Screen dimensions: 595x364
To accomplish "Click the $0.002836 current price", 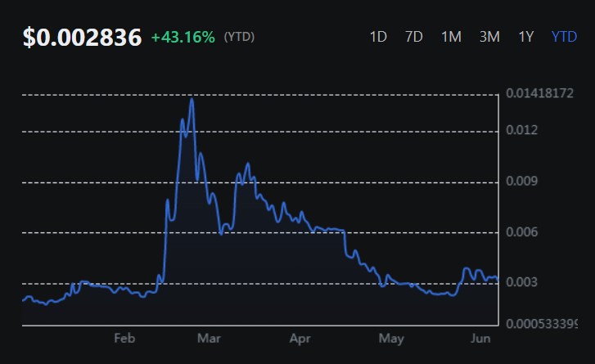I will pos(82,38).
